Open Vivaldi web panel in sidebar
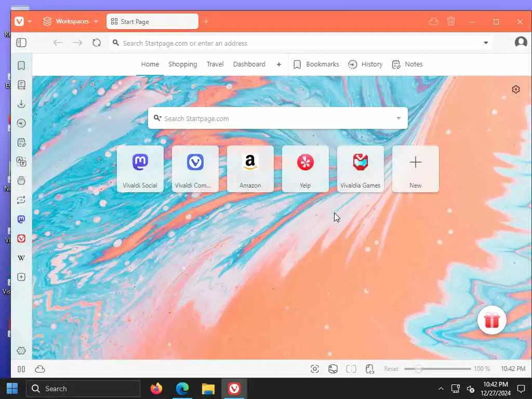The height and width of the screenshot is (399, 532). click(x=21, y=238)
